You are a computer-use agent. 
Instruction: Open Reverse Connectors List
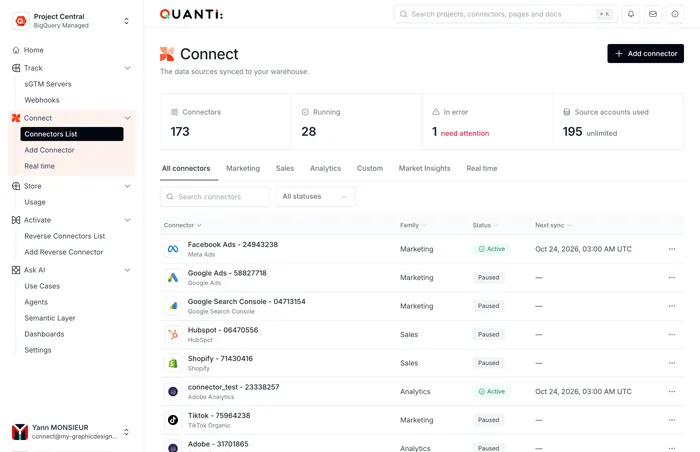pos(65,236)
